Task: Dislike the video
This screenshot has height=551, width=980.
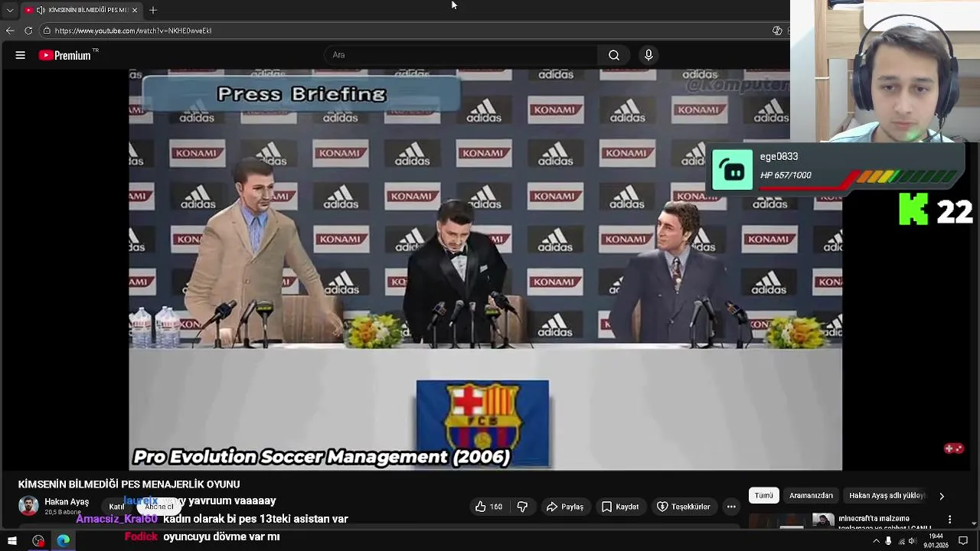Action: (x=522, y=507)
